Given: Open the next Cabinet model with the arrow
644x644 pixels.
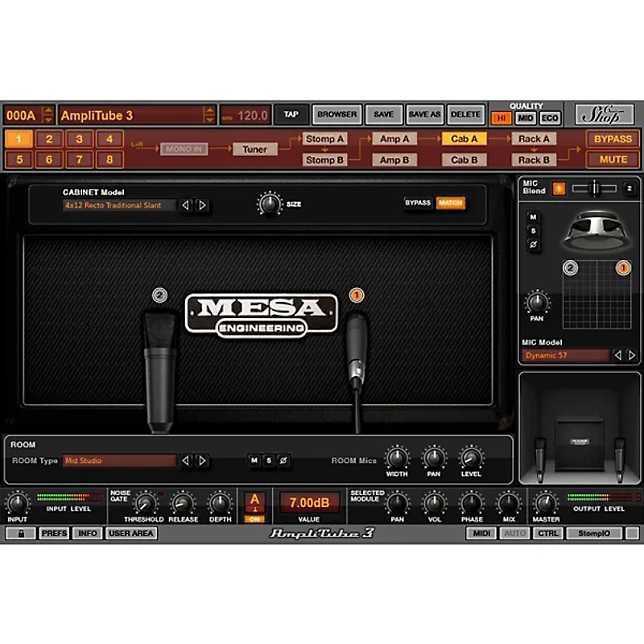Looking at the screenshot, I should (x=201, y=205).
